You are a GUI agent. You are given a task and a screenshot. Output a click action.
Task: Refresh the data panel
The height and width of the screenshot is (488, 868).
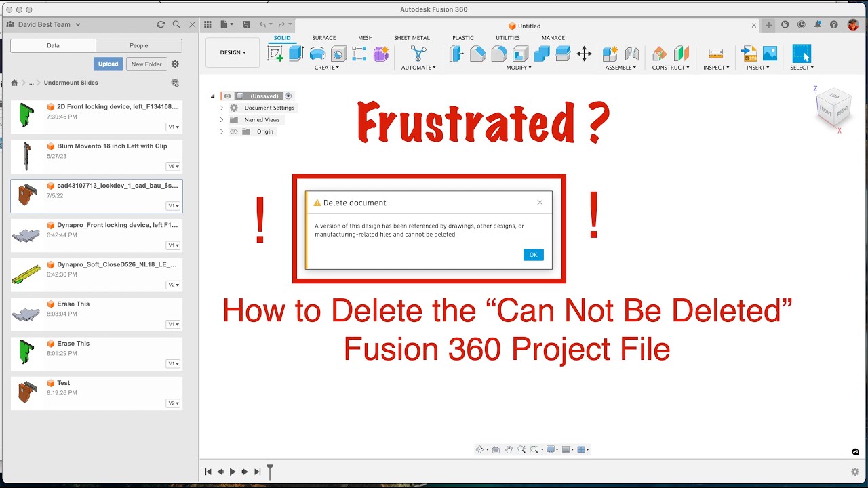[x=161, y=24]
